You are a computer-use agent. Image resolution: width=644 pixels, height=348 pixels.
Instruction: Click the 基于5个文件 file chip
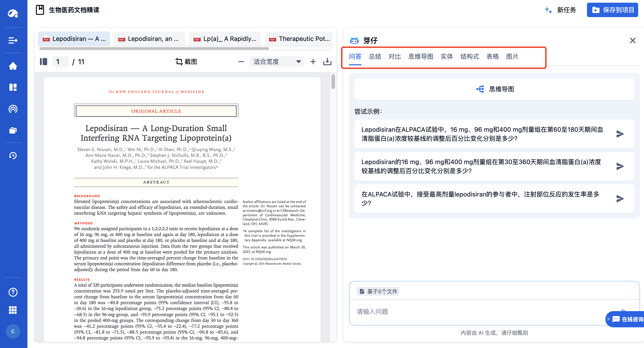[378, 291]
